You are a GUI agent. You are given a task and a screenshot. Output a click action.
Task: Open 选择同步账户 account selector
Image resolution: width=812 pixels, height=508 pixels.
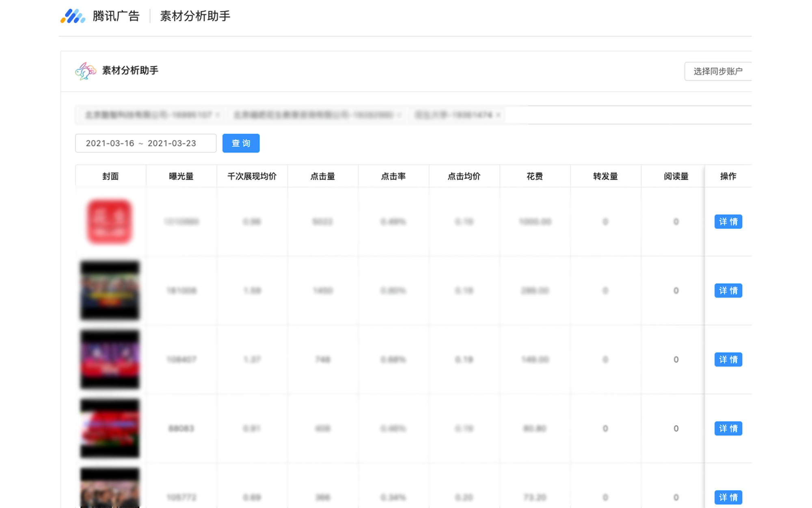pyautogui.click(x=717, y=72)
